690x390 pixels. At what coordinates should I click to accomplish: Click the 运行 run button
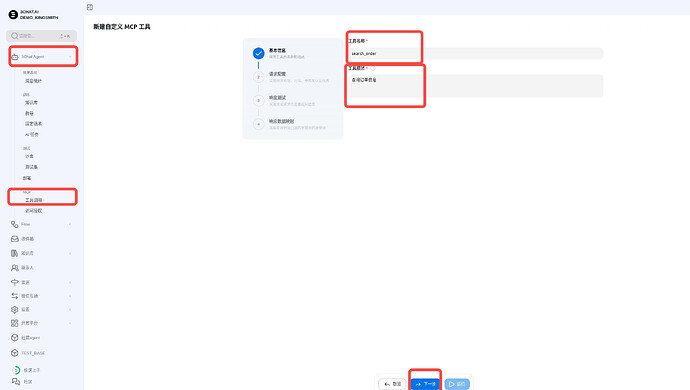tap(457, 384)
